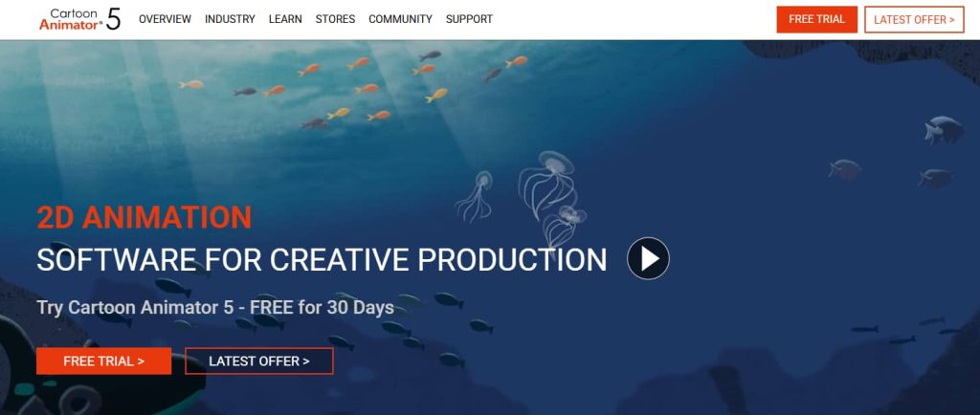Screen dimensions: 980x415
Task: Go to the STORES section
Action: click(335, 19)
